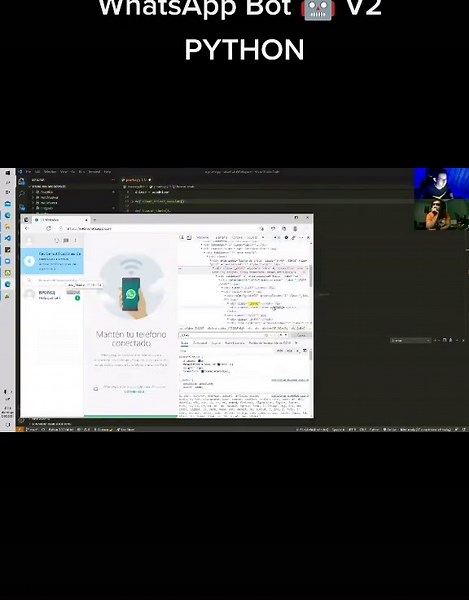Viewport: 469px width, 600px height.
Task: Activate DevTools inspect element picker
Action: coord(182,238)
